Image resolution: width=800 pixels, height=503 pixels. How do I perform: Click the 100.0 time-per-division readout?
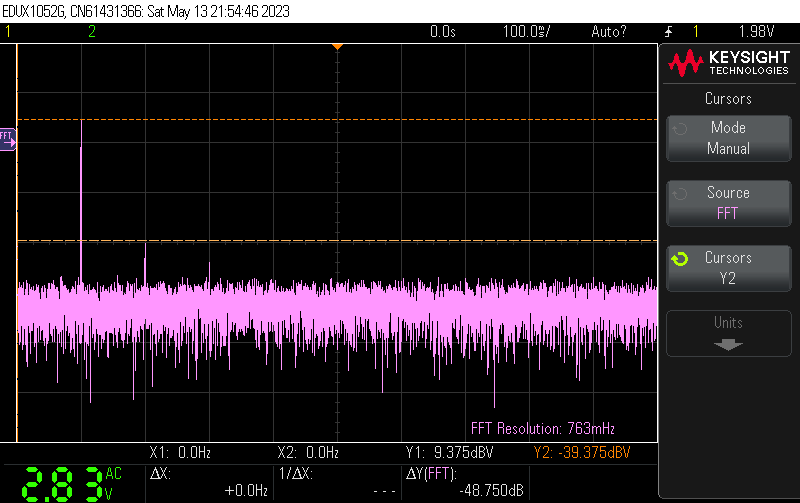pos(526,32)
